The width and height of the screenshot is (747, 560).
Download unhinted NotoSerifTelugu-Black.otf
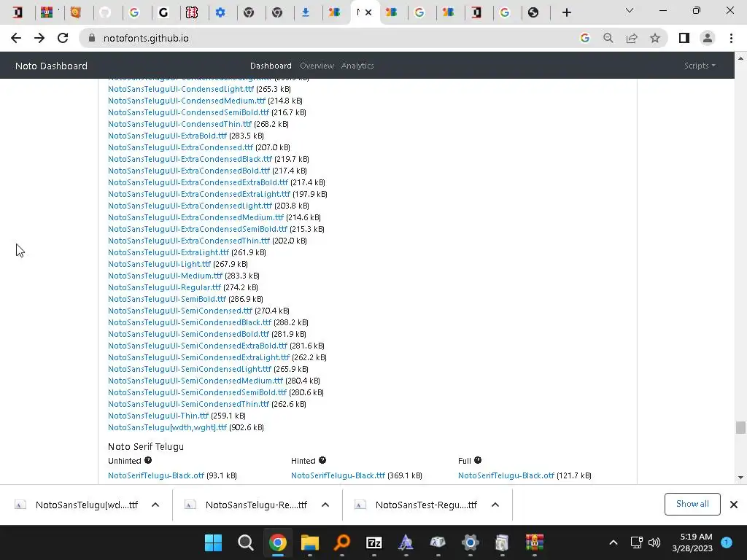click(156, 475)
